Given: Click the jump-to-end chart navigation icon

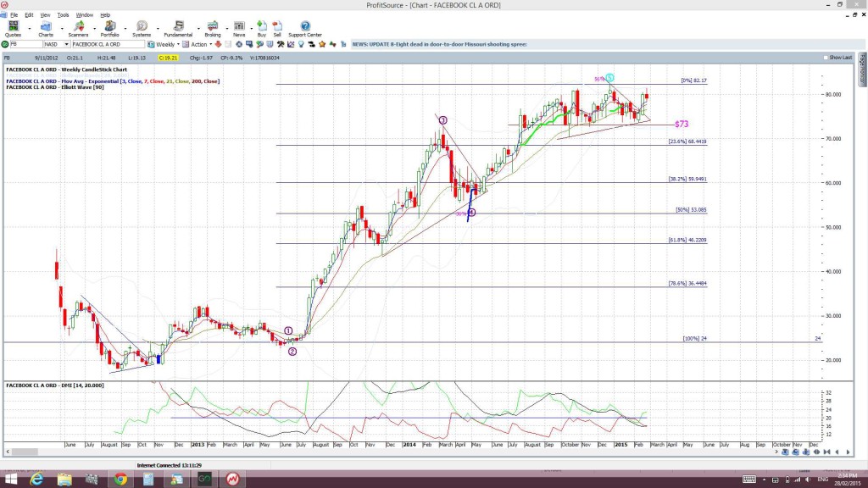Looking at the screenshot, I should 826,452.
